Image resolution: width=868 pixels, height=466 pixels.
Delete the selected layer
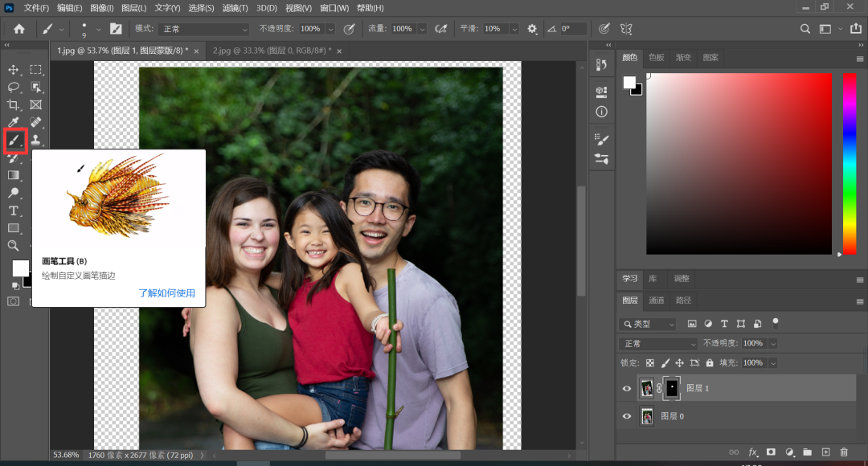[844, 452]
